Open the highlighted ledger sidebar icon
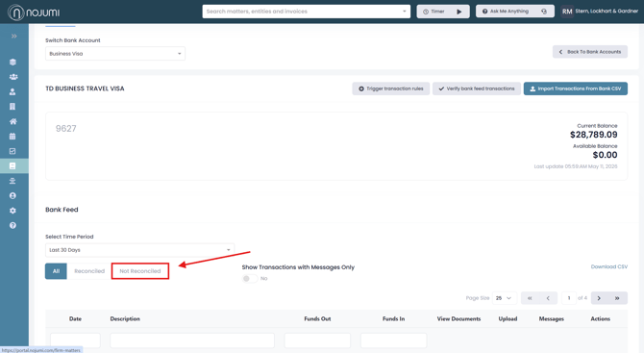 [x=12, y=166]
